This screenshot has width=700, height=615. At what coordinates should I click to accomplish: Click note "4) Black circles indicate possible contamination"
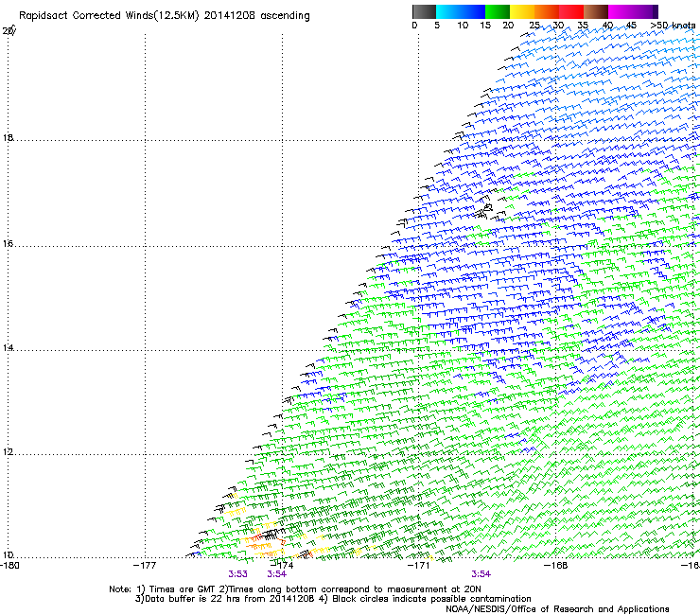pyautogui.click(x=426, y=599)
